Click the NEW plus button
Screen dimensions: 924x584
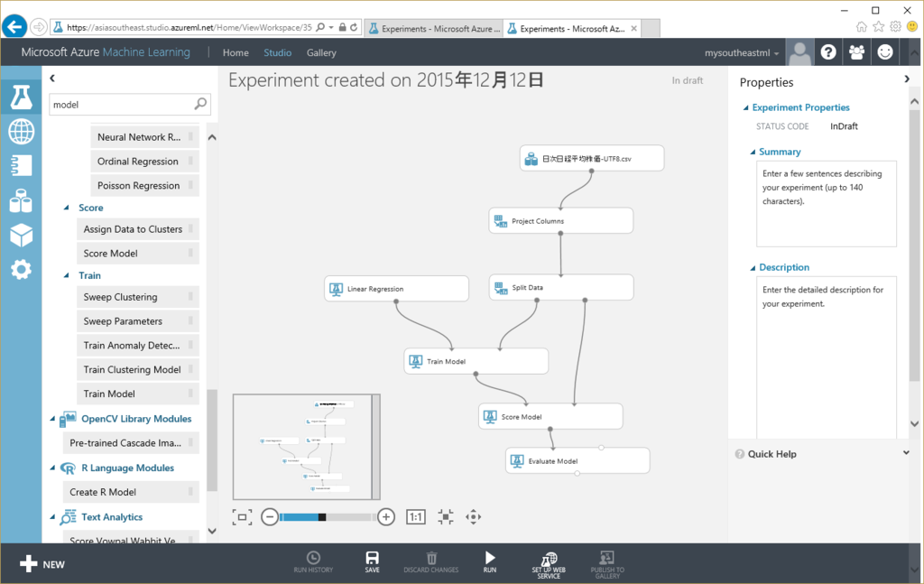42,564
